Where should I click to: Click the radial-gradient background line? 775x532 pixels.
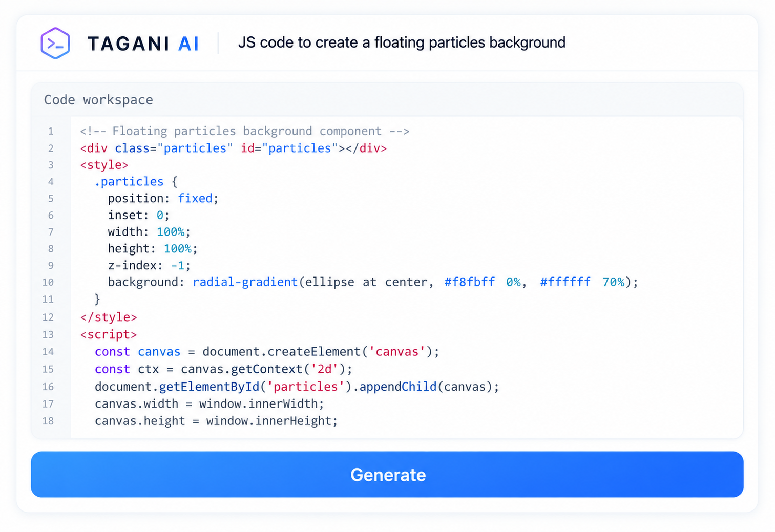tap(373, 282)
